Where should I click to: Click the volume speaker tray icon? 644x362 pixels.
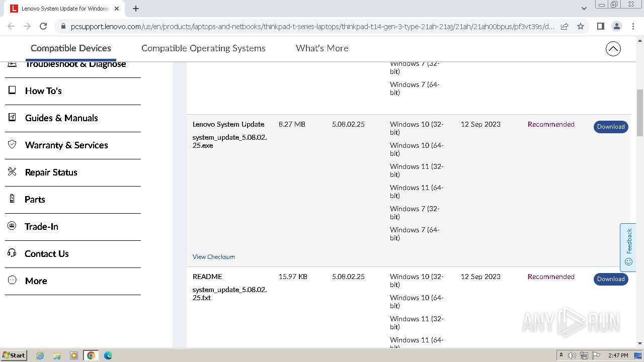pos(572,355)
